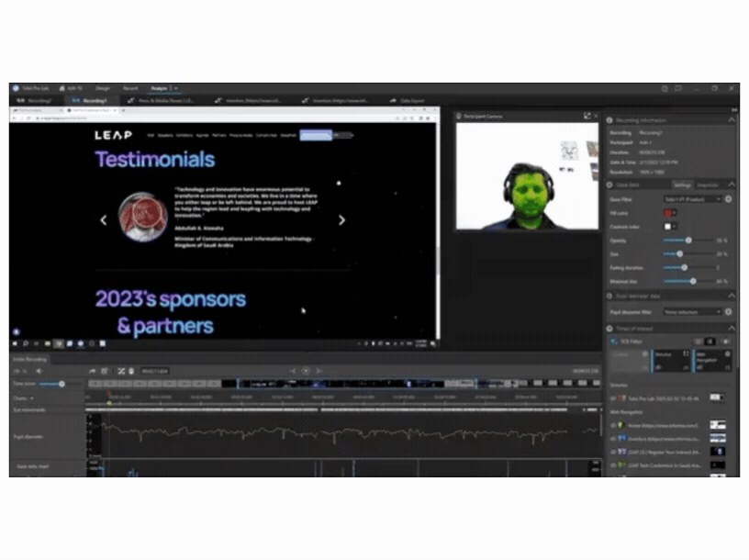Screen dimensions: 749x560
Task: Close the Participant Camera panel
Action: pos(596,116)
